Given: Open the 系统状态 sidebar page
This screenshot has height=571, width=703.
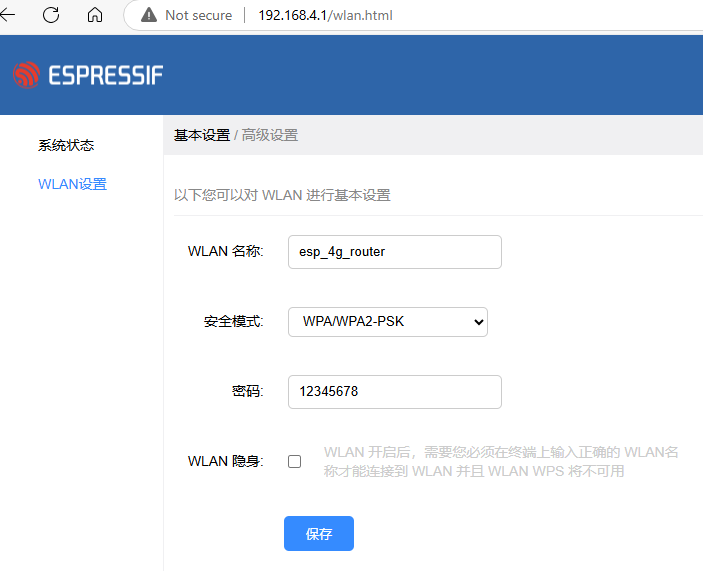Looking at the screenshot, I should point(66,145).
